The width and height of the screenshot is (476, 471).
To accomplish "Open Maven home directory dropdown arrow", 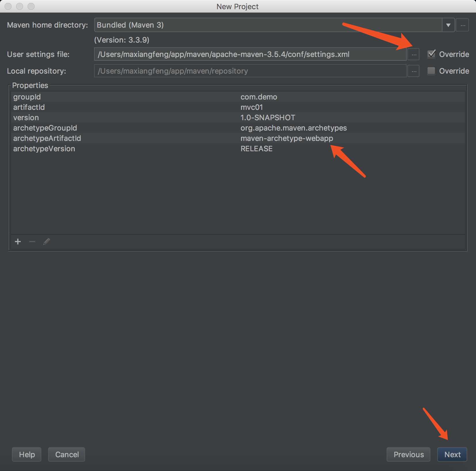I will pyautogui.click(x=448, y=25).
